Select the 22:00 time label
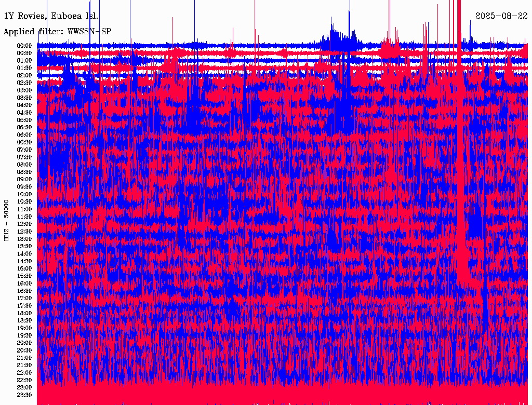The image size is (532, 405). click(x=24, y=372)
